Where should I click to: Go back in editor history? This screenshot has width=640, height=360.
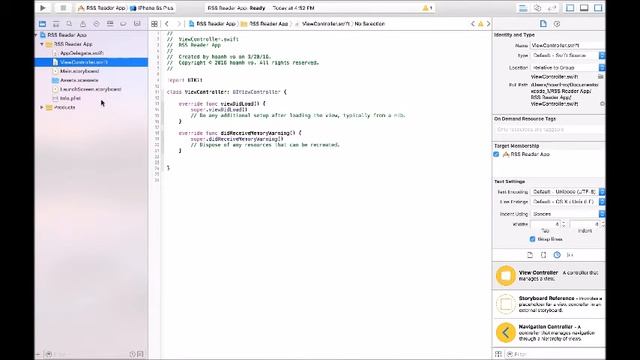point(167,24)
